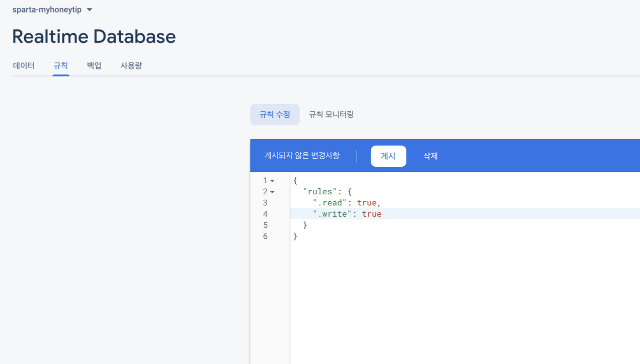Click the ".write" key on line 4
This screenshot has width=640, height=364.
[332, 214]
